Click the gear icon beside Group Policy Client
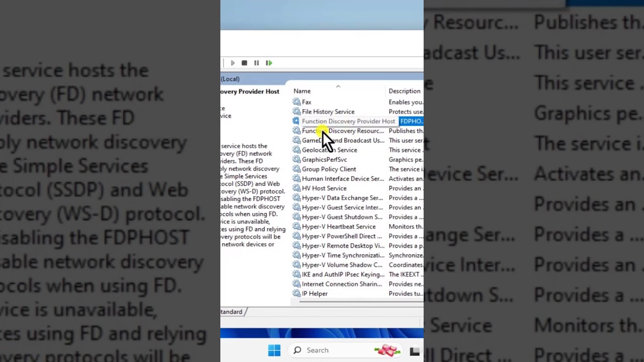Screen dimensions: 644x362 [x=296, y=169]
